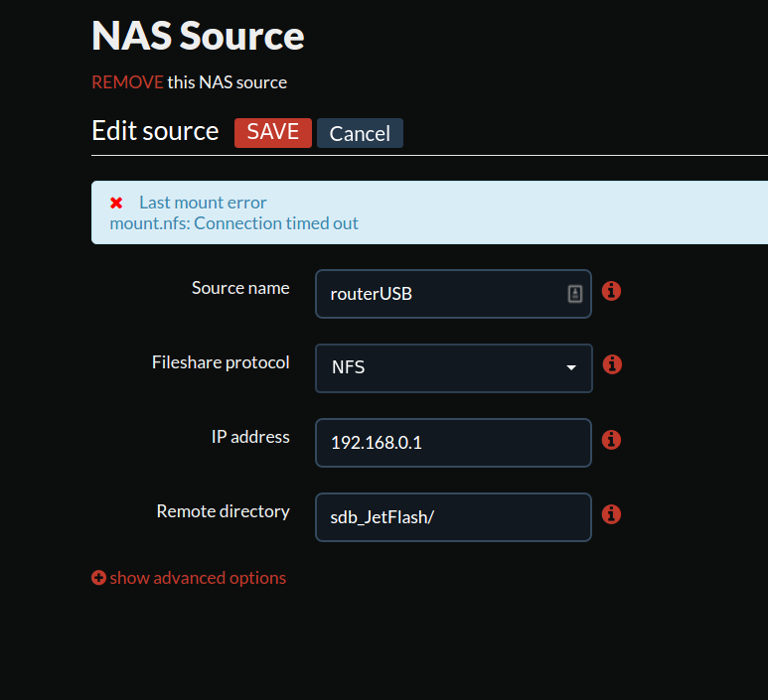The width and height of the screenshot is (768, 700).
Task: Click the red X mount error icon
Action: click(116, 203)
